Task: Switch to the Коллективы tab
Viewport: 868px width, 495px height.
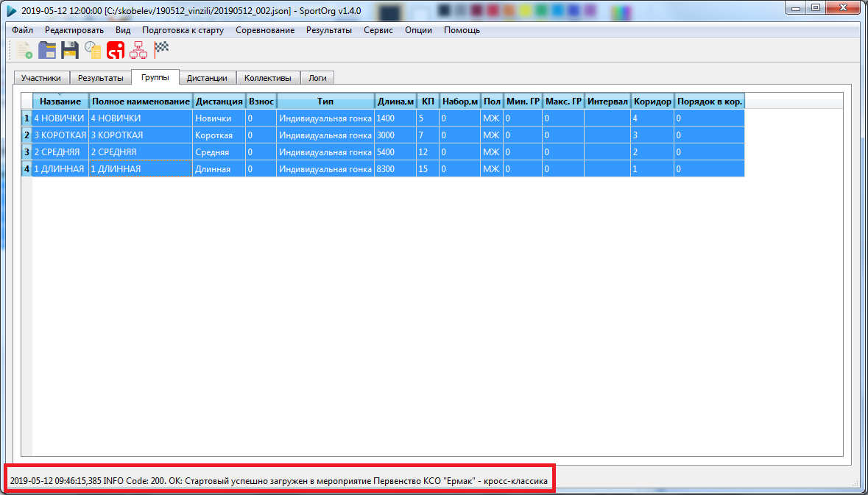Action: 268,78
